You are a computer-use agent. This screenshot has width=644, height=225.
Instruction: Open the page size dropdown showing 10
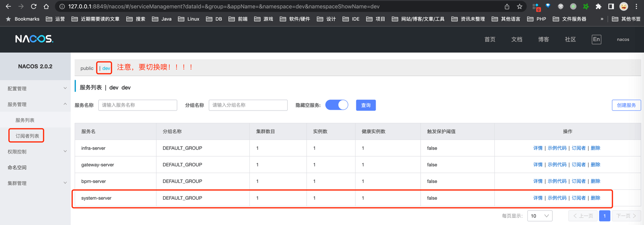click(539, 216)
